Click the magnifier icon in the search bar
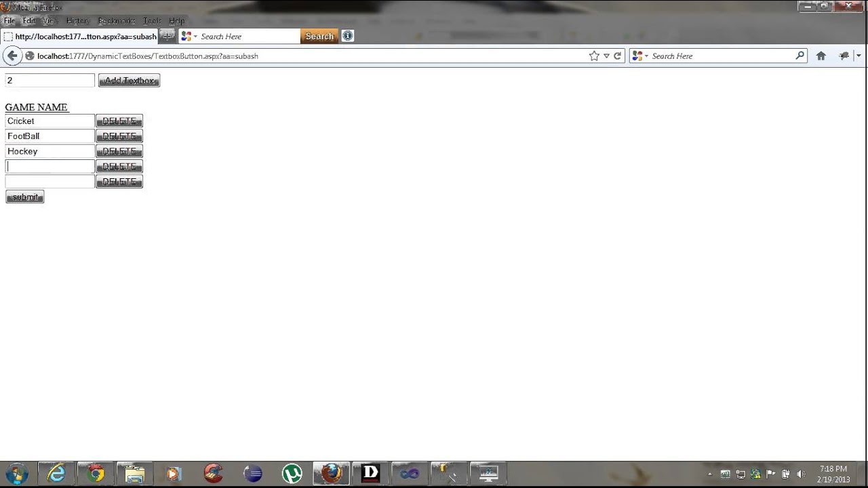The width and height of the screenshot is (868, 488). tap(800, 56)
